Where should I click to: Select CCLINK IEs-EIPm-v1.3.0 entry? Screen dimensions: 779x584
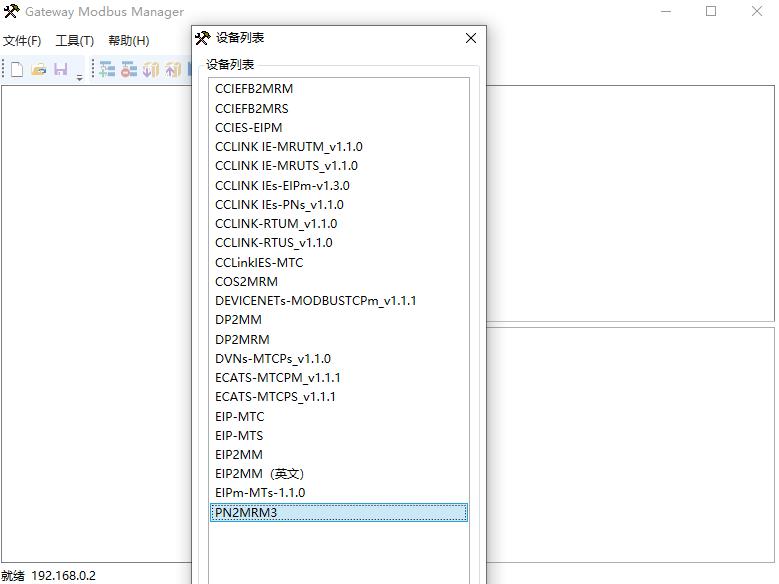tap(339, 185)
